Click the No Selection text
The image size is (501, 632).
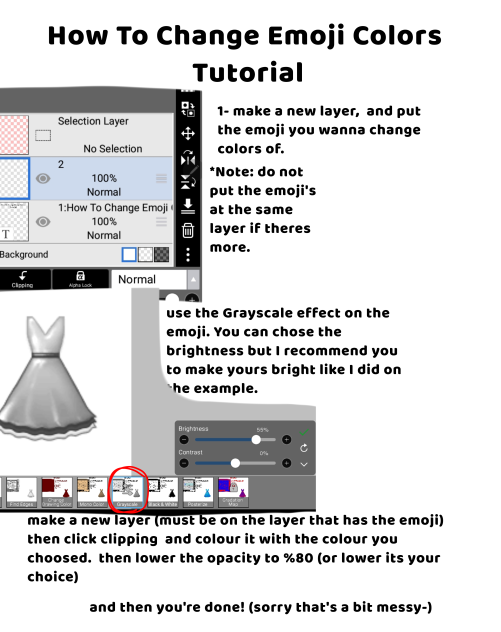[113, 149]
